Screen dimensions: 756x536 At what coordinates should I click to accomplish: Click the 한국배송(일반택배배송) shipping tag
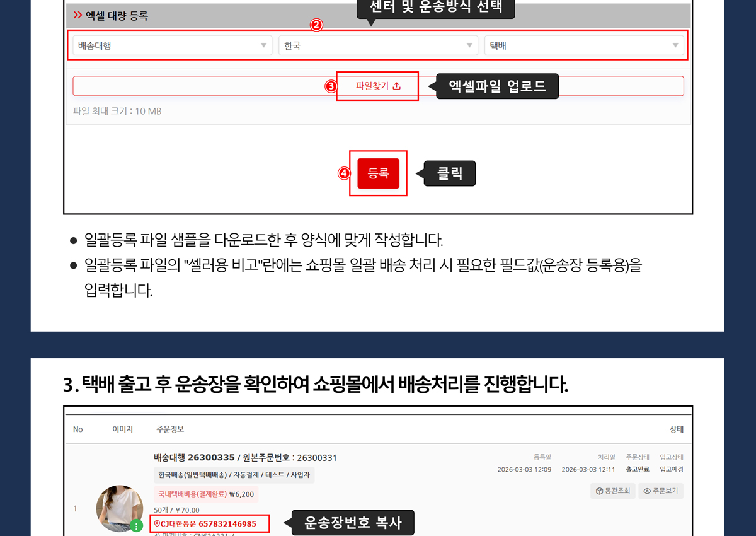coord(234,475)
